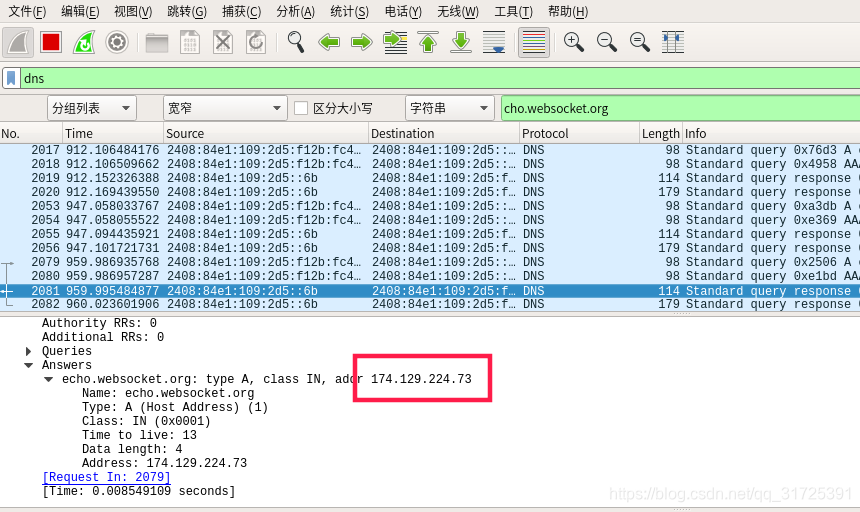Image resolution: width=860 pixels, height=512 pixels.
Task: Jump to last packet icon
Action: [x=461, y=42]
